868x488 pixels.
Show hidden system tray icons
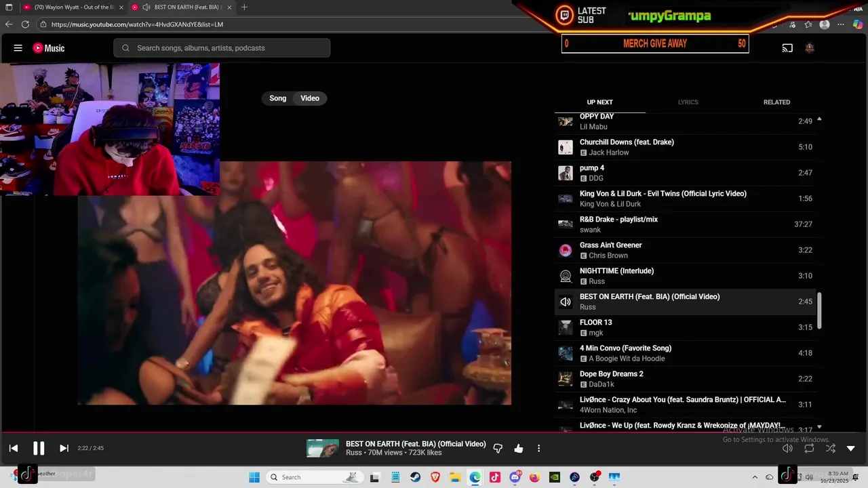click(x=755, y=477)
